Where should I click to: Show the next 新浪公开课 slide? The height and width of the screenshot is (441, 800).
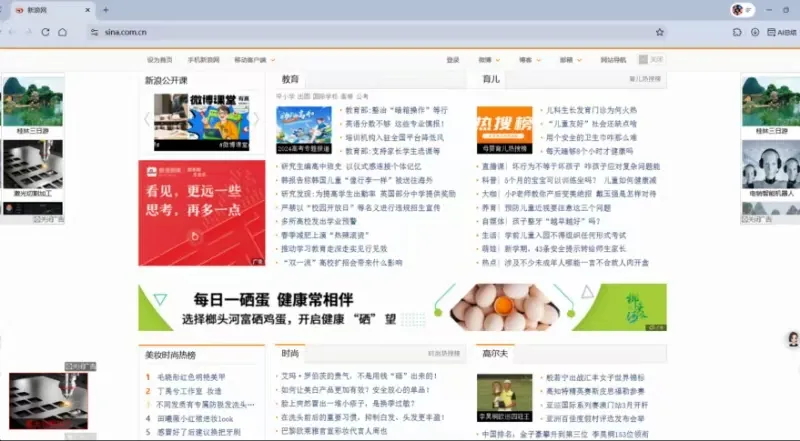tap(256, 119)
